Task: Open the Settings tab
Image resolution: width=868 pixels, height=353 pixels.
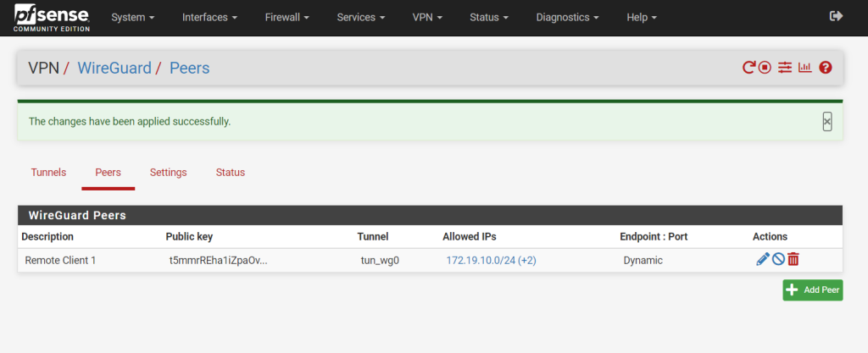Action: coord(169,173)
